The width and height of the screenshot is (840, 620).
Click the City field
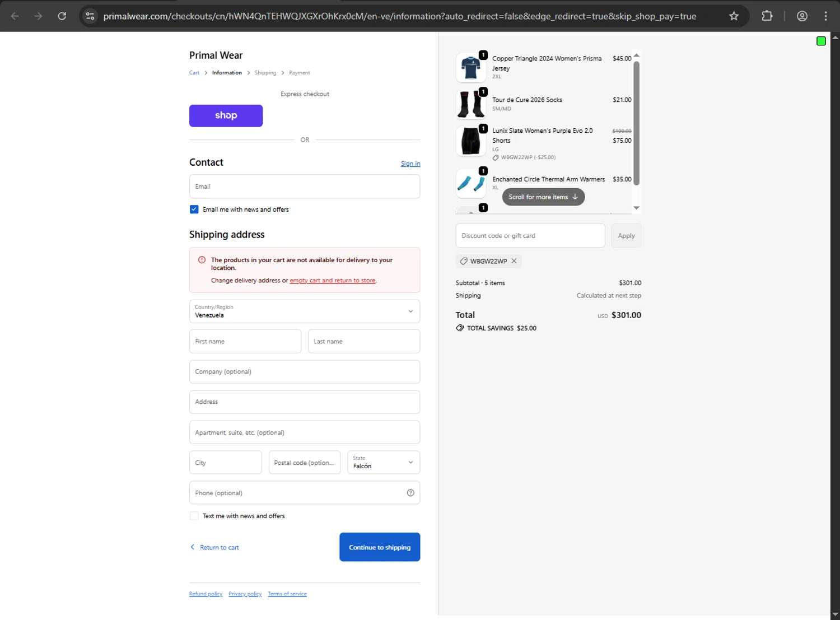(226, 463)
